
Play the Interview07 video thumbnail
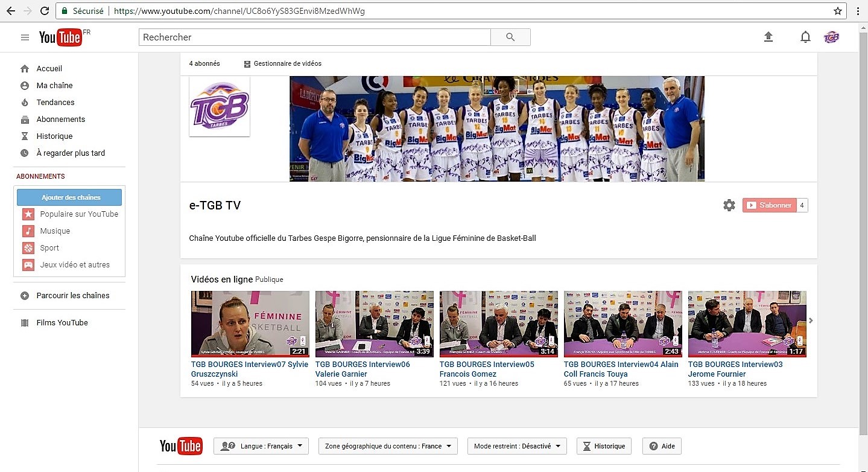pyautogui.click(x=250, y=324)
